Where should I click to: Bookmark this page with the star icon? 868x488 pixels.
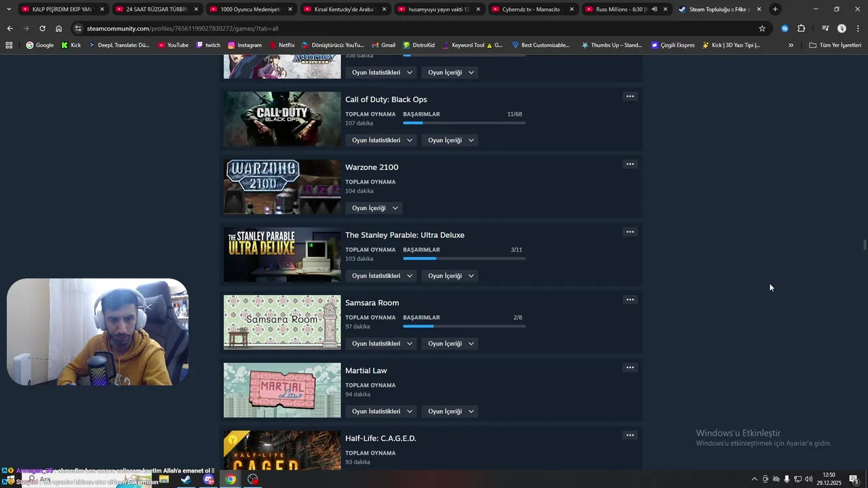pyautogui.click(x=762, y=28)
